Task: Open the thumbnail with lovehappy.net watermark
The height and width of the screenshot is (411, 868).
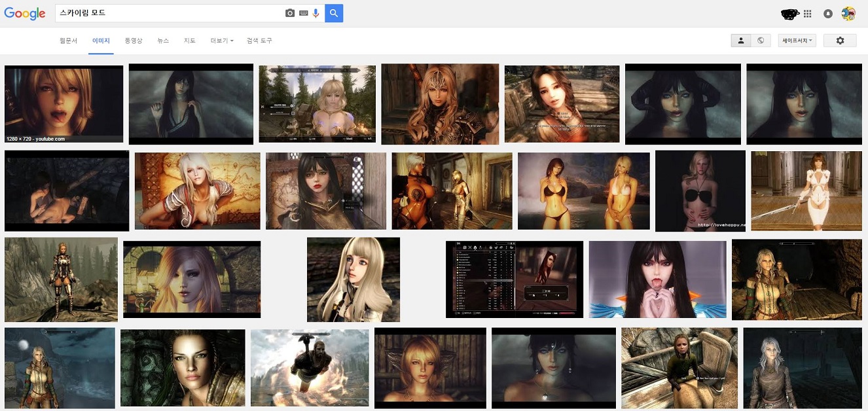Action: click(x=700, y=191)
